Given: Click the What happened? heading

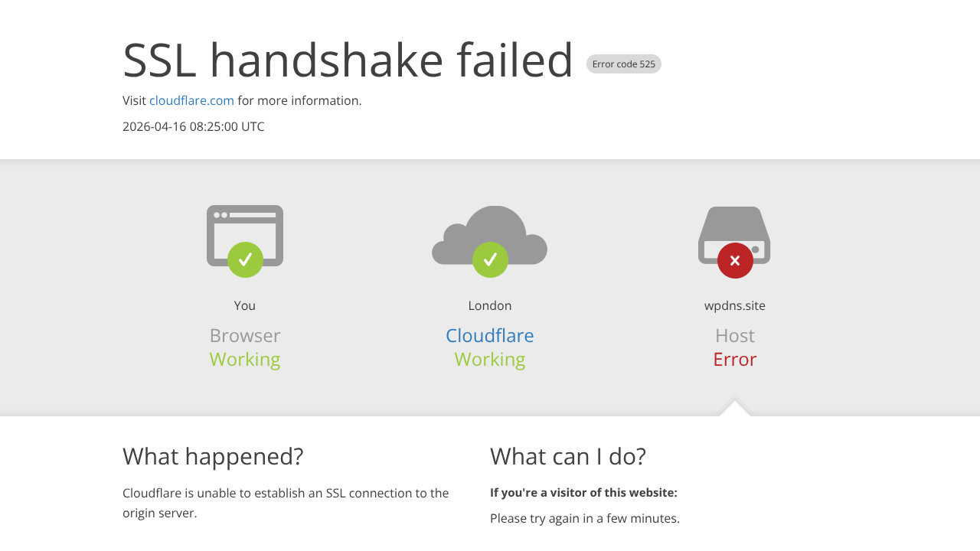Looking at the screenshot, I should click(x=213, y=456).
